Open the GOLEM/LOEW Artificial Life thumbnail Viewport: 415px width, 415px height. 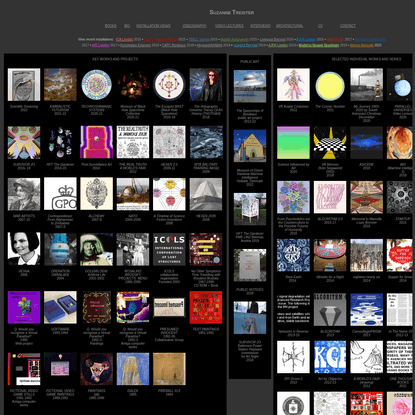[x=97, y=249]
